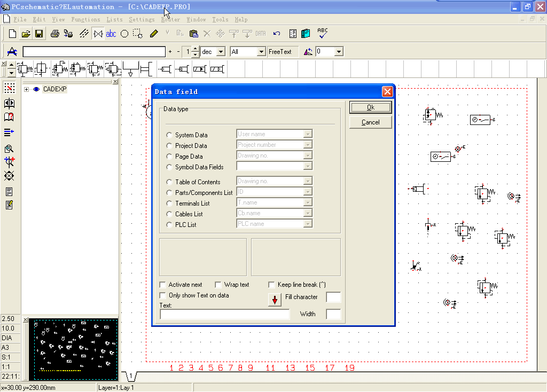Click Cancel in Data field dialog
This screenshot has width=547, height=392.
(371, 122)
